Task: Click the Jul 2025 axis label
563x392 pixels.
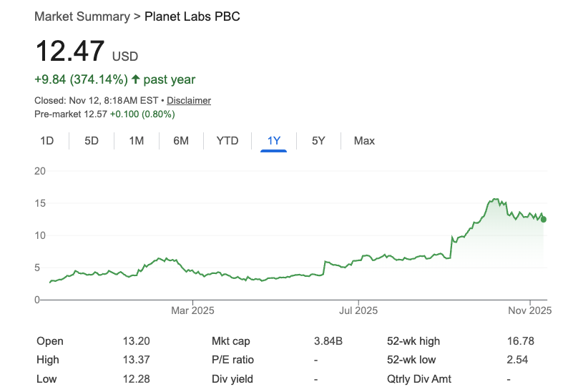Action: coord(358,310)
